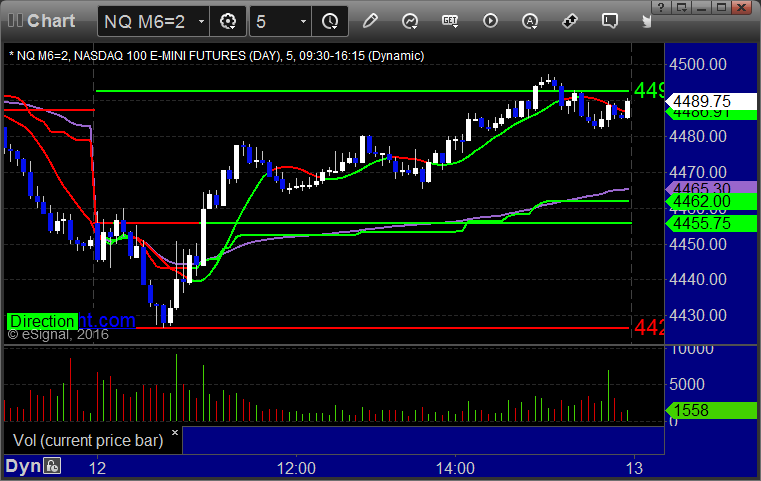Close the Vol study panel with X
Image resolution: width=761 pixels, height=481 pixels.
click(x=175, y=432)
